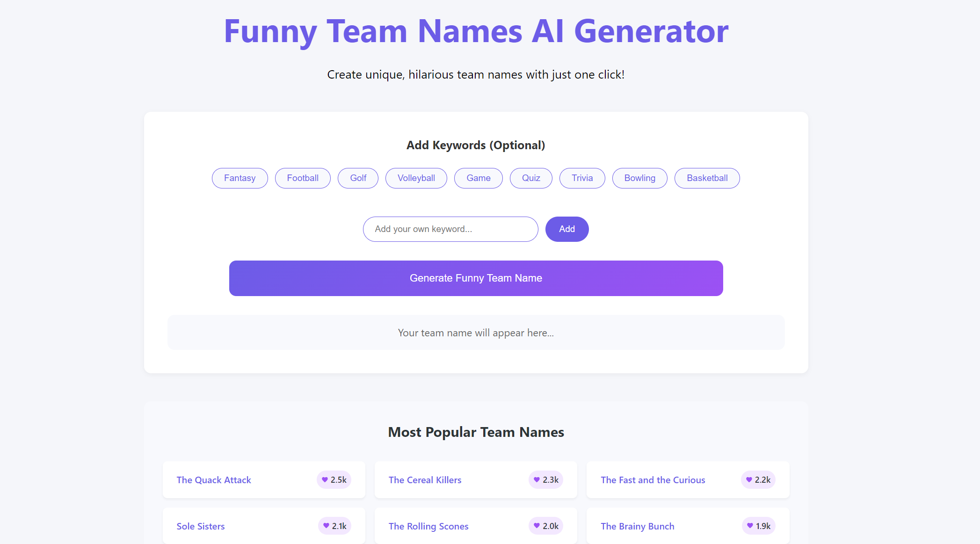This screenshot has width=980, height=544.
Task: Like The Quack Attack heart icon
Action: point(325,480)
